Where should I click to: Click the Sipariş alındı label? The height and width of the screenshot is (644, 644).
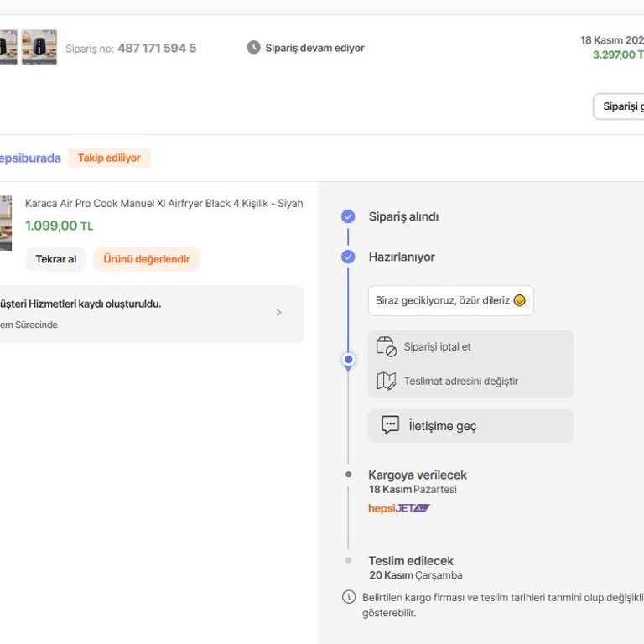click(x=403, y=216)
